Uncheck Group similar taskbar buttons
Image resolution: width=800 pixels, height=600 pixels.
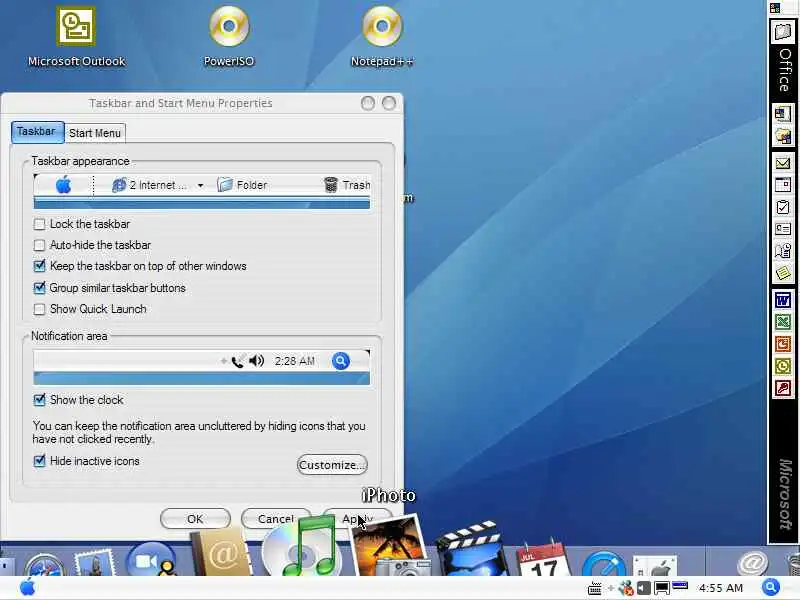click(x=39, y=288)
